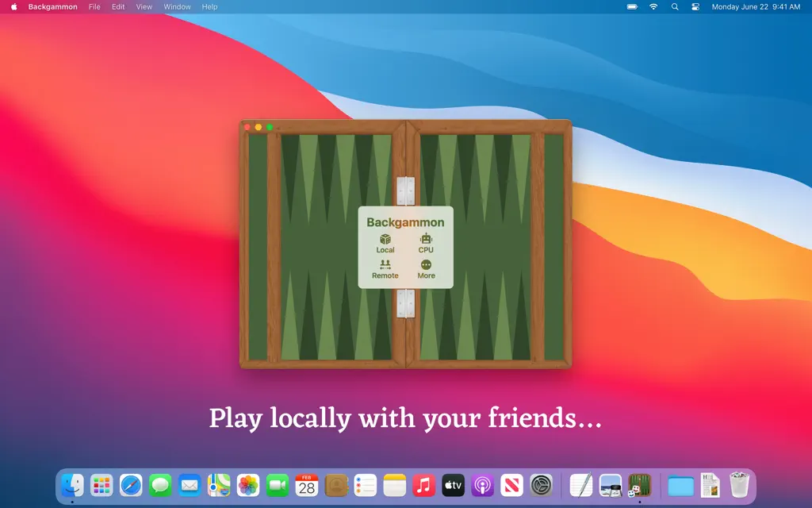The height and width of the screenshot is (508, 812).
Task: Open Reminders from the Dock
Action: click(x=365, y=486)
